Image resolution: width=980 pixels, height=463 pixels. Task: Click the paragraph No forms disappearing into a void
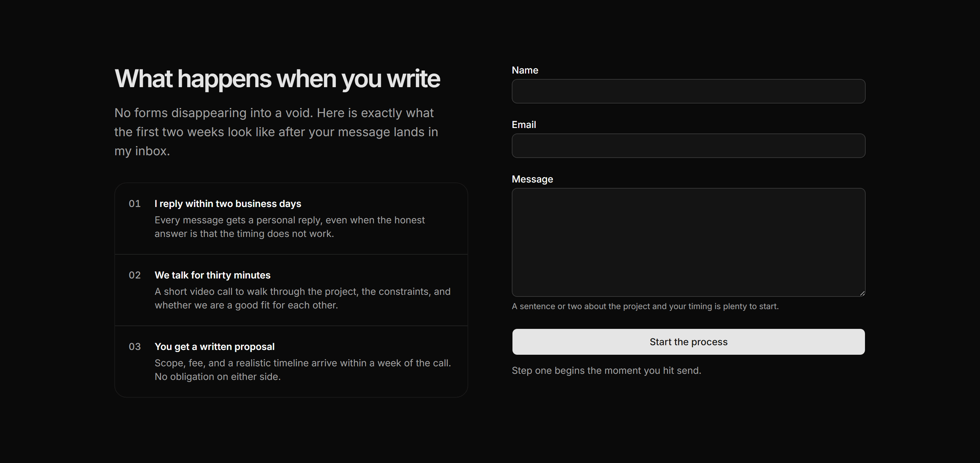click(x=277, y=132)
